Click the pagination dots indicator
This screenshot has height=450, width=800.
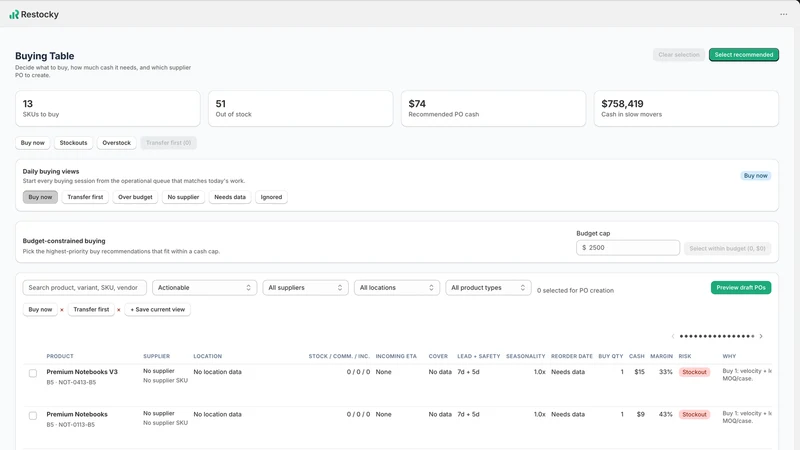click(x=717, y=336)
